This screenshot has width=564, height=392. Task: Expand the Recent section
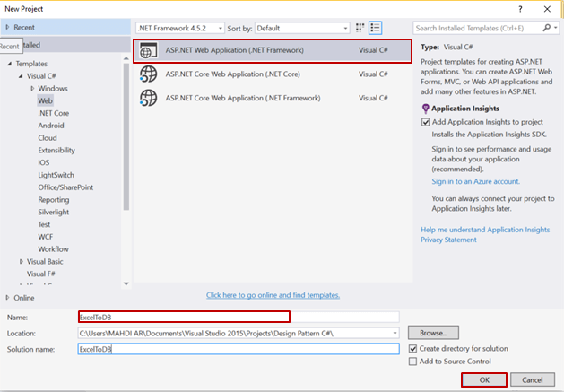[7, 27]
